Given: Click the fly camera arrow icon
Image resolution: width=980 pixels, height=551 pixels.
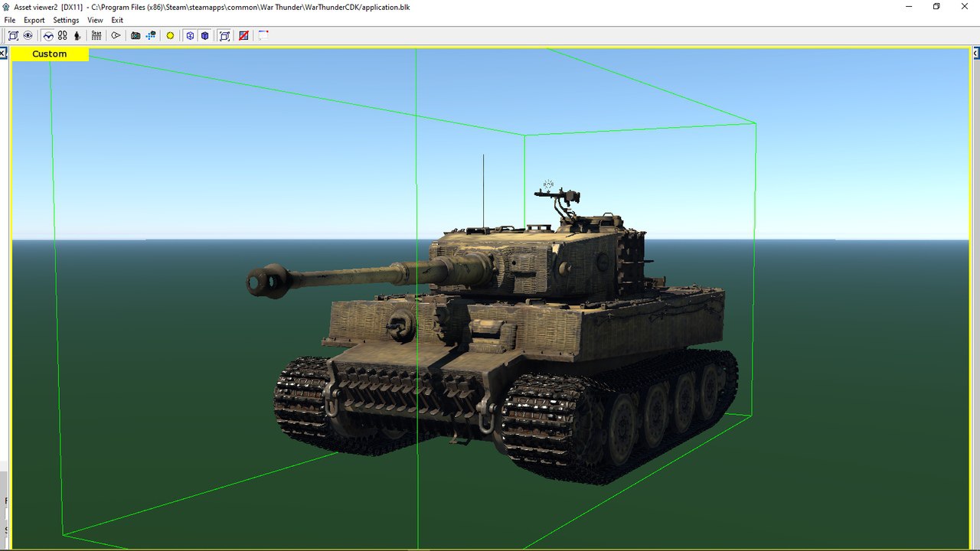Looking at the screenshot, I should pos(116,35).
